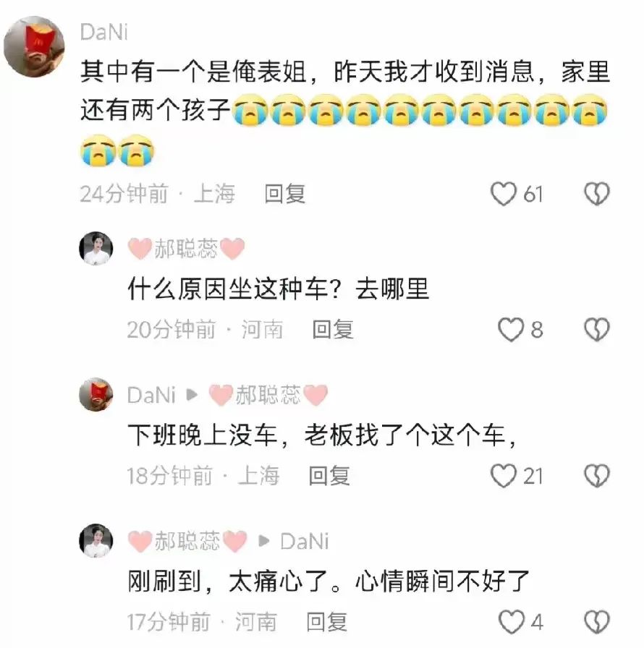
Task: Tap broken heart on the 17分钟前 reply
Action: pyautogui.click(x=597, y=622)
